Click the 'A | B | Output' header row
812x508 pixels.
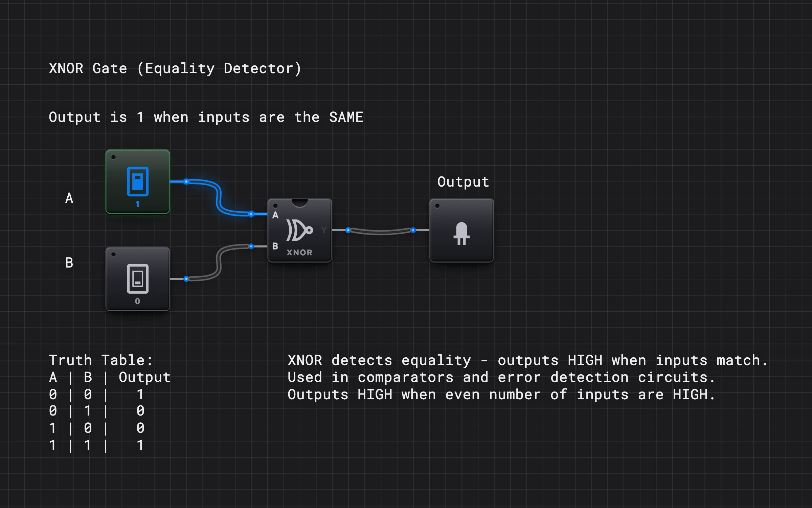click(x=110, y=378)
